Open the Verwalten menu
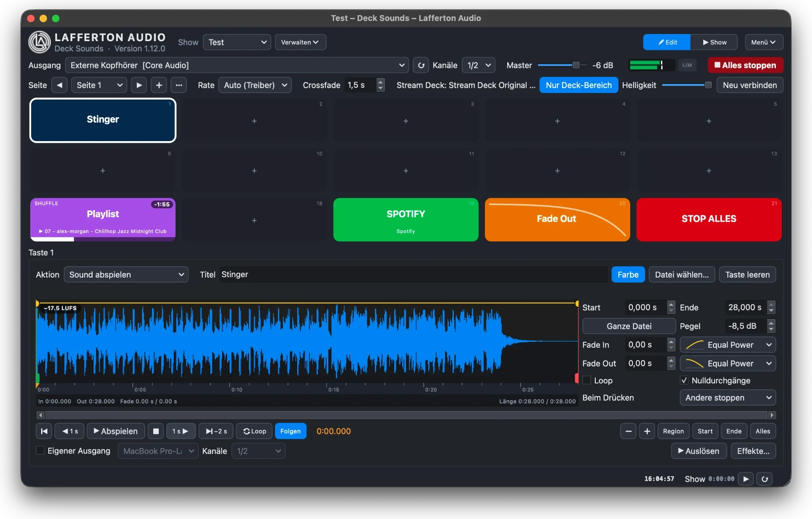 pos(300,42)
